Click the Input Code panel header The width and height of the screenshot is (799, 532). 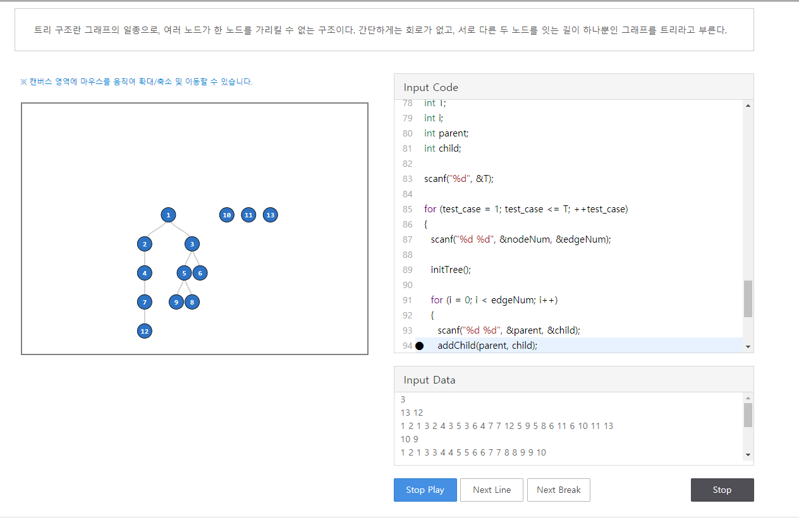574,87
